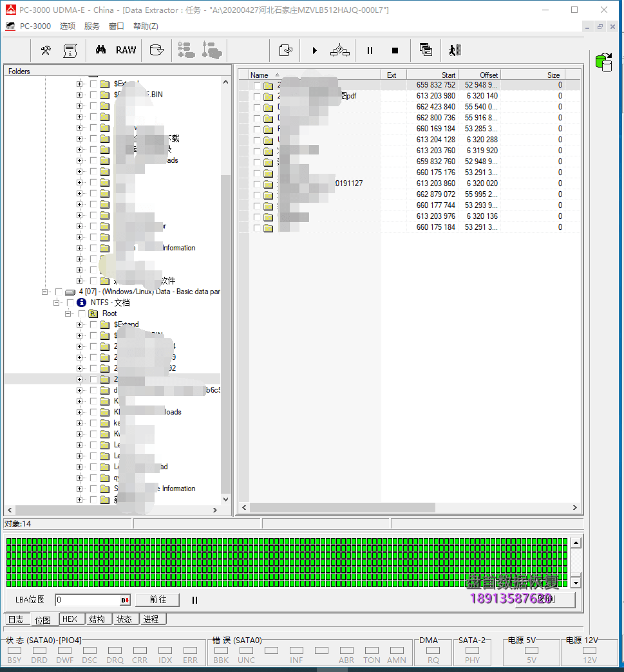Switch to the 日志 tab
Image resolution: width=624 pixels, height=672 pixels.
(16, 619)
